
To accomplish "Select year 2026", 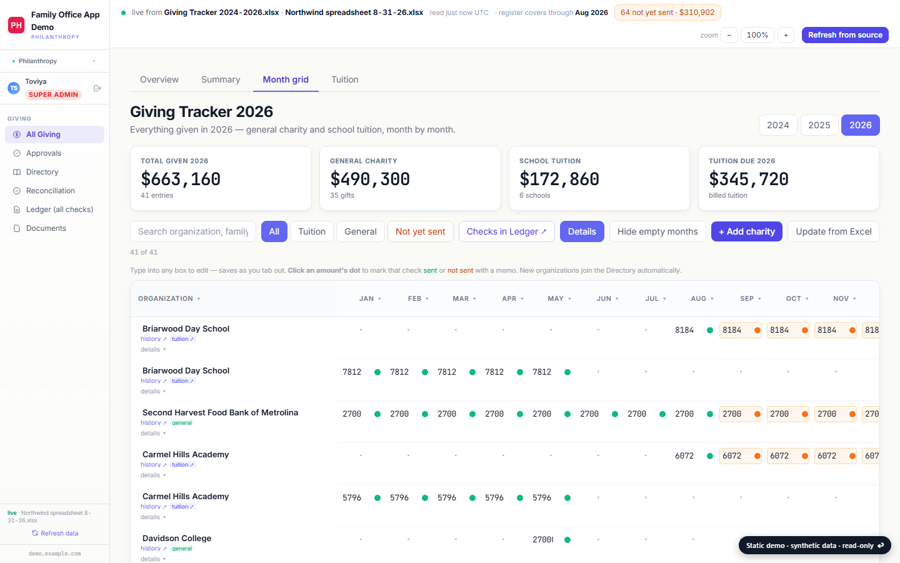I will (860, 125).
